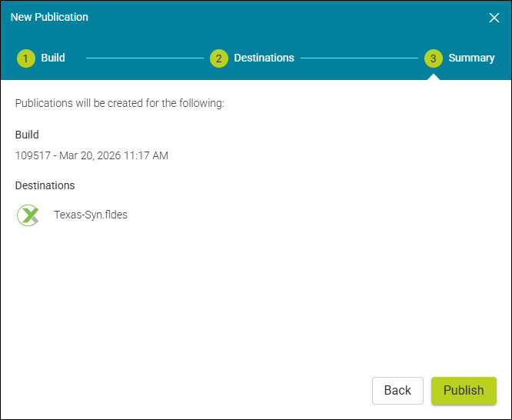Click the Destinations section heading
This screenshot has width=512, height=420.
pyautogui.click(x=45, y=185)
